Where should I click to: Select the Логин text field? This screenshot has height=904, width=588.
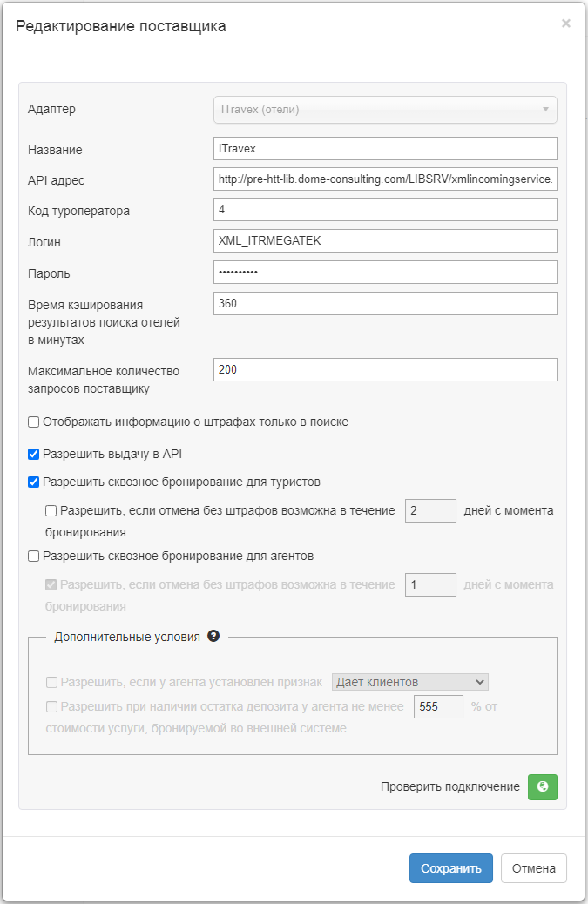(385, 241)
